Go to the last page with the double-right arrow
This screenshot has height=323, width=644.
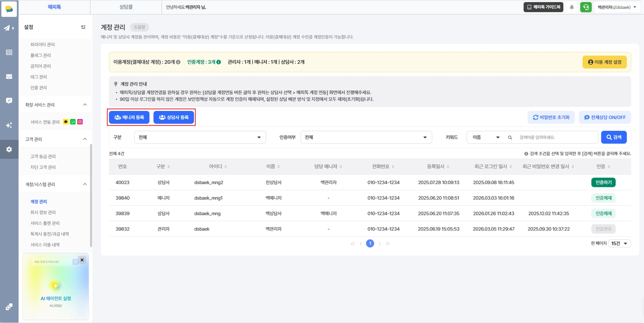point(388,244)
